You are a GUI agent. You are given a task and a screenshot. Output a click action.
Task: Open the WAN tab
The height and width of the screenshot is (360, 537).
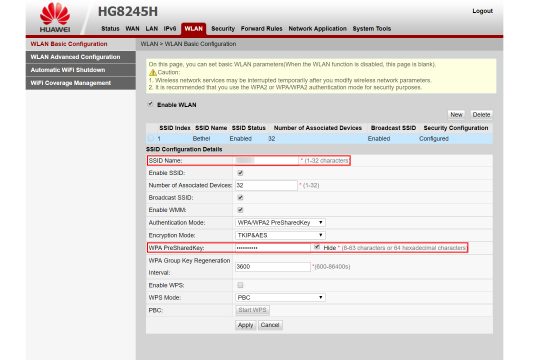pos(133,28)
